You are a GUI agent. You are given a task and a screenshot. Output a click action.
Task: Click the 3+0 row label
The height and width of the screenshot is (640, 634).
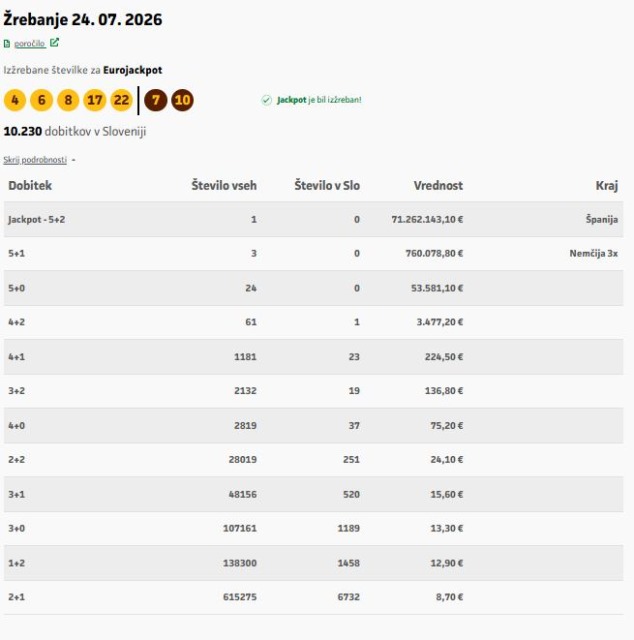pos(17,528)
